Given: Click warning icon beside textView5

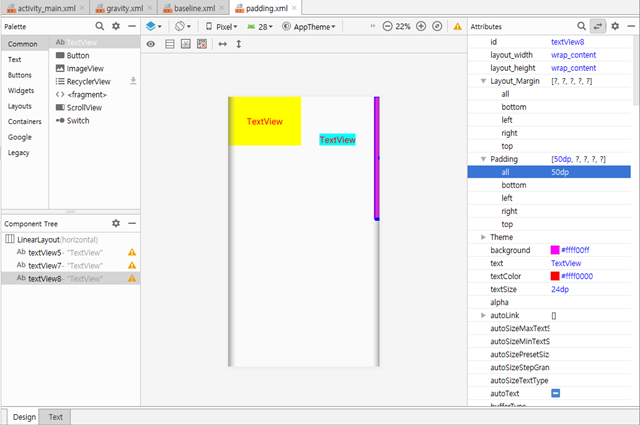Looking at the screenshot, I should tap(132, 253).
